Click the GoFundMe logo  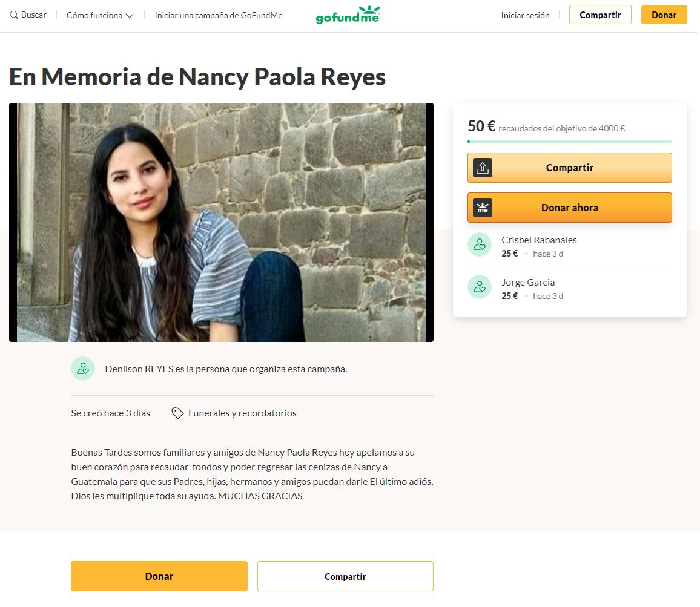[348, 15]
